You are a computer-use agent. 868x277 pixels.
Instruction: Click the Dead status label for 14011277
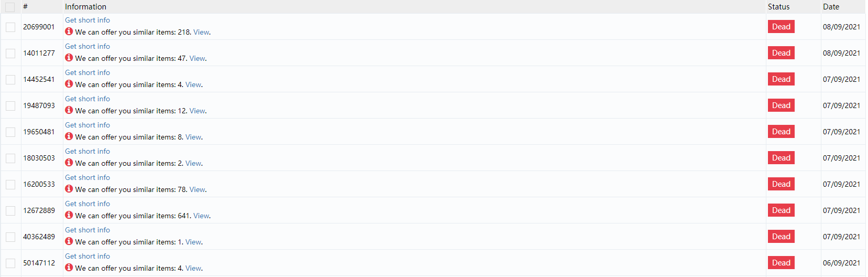(x=781, y=53)
